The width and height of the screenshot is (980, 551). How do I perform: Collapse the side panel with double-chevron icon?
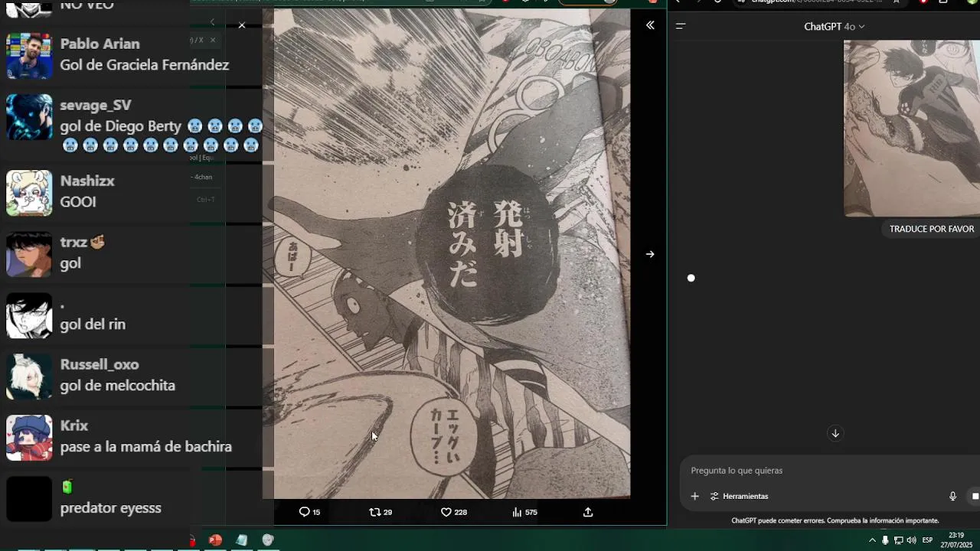pos(650,25)
